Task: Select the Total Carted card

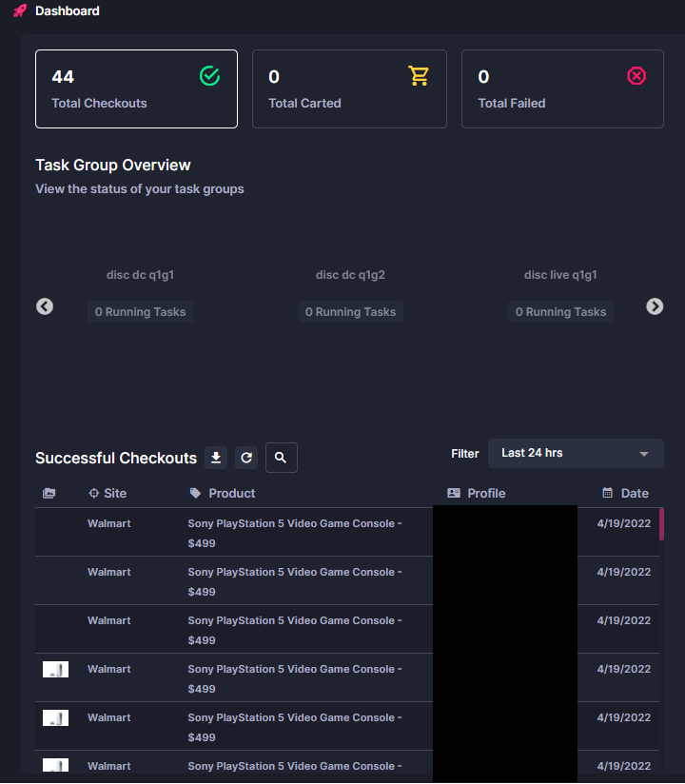Action: coord(349,89)
